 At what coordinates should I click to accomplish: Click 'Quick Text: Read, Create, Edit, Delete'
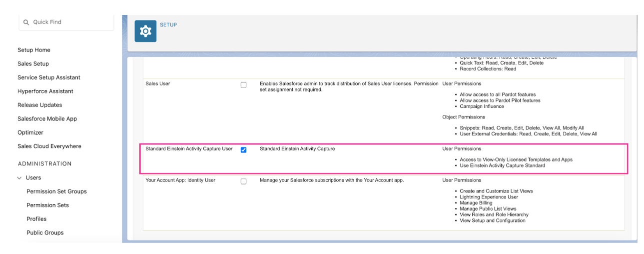coord(502,63)
